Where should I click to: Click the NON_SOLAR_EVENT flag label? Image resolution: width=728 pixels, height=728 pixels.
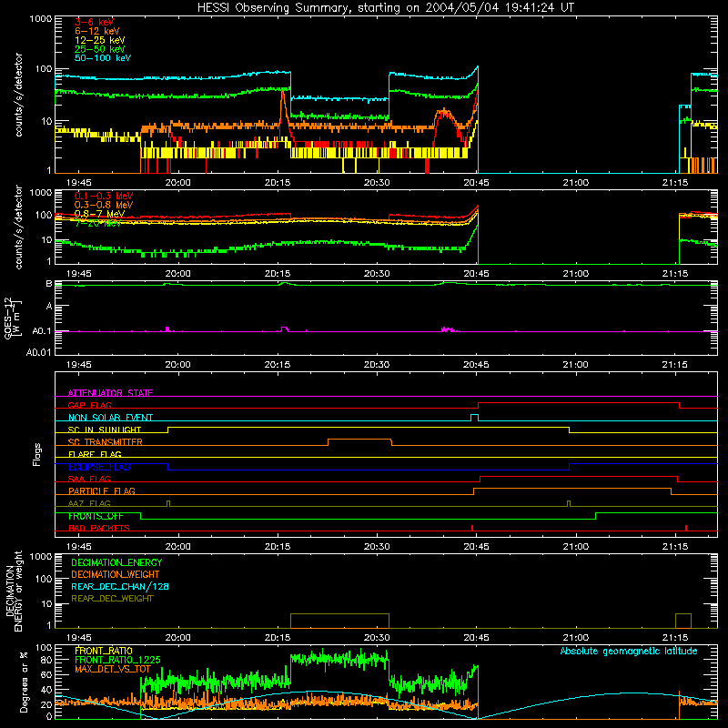(110, 418)
